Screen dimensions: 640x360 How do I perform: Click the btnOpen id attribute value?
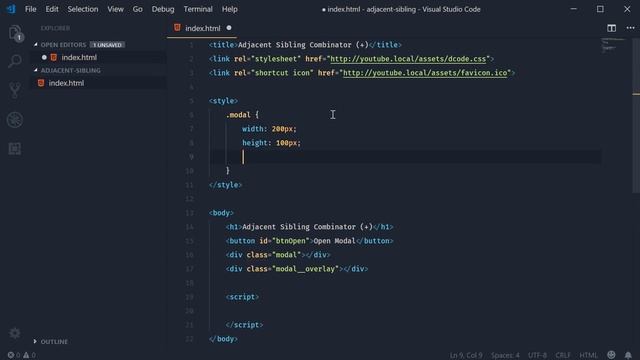coord(290,241)
